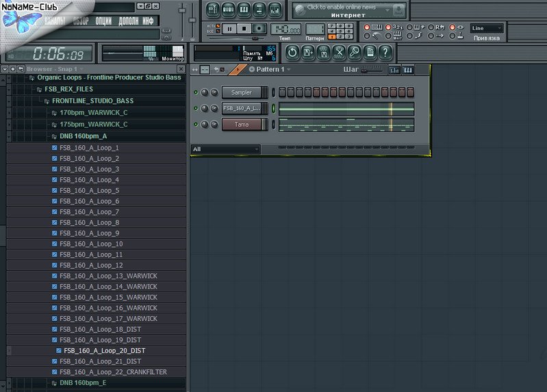Image resolution: width=547 pixels, height=392 pixels.
Task: Toggle the Tama channel mute LED
Action: [196, 125]
